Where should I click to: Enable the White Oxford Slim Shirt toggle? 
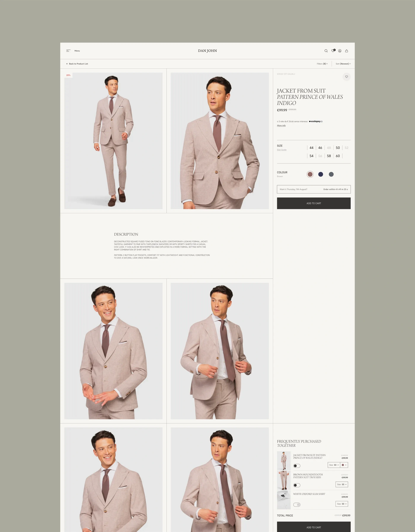point(297,505)
